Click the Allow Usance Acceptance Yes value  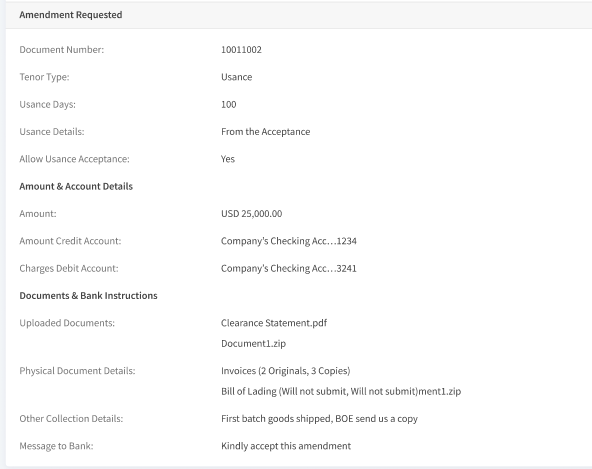228,159
